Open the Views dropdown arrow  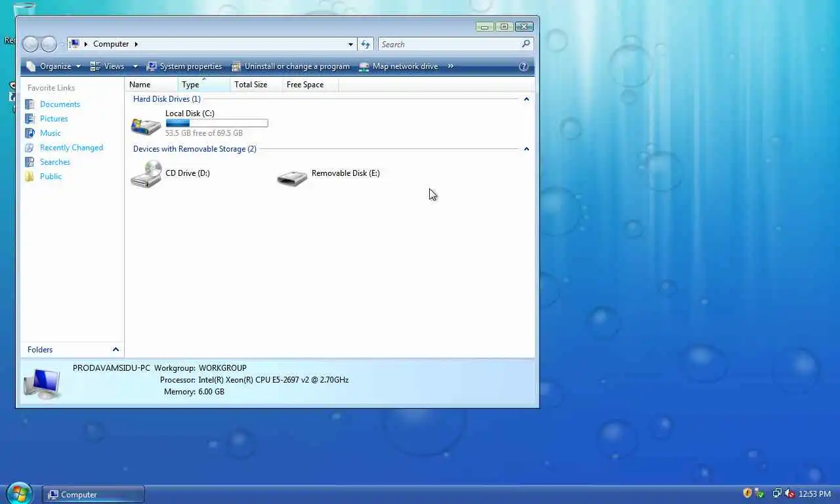pyautogui.click(x=135, y=66)
